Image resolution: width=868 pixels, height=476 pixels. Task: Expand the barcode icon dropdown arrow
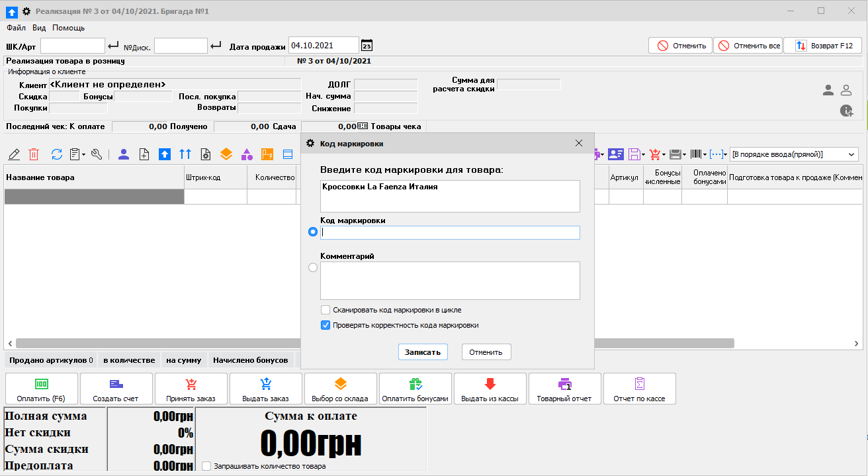coord(705,155)
